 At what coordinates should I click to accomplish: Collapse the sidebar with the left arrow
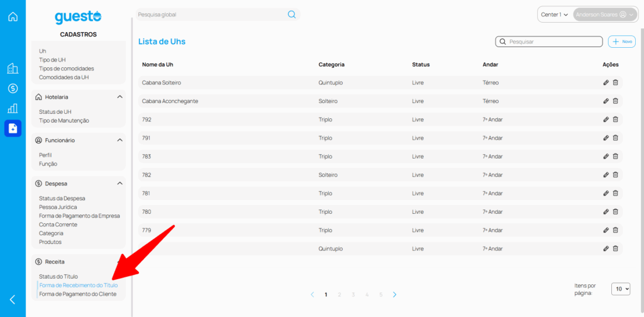click(13, 300)
